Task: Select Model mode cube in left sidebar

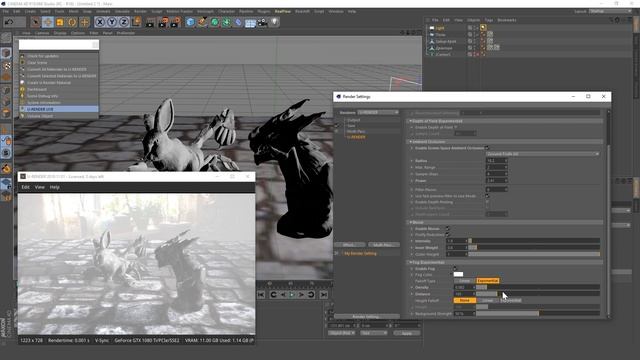Action: pos(6,53)
